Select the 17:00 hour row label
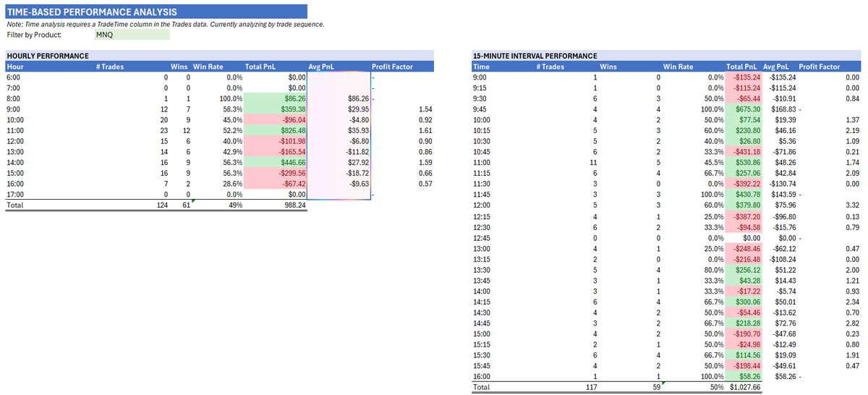 pos(14,195)
